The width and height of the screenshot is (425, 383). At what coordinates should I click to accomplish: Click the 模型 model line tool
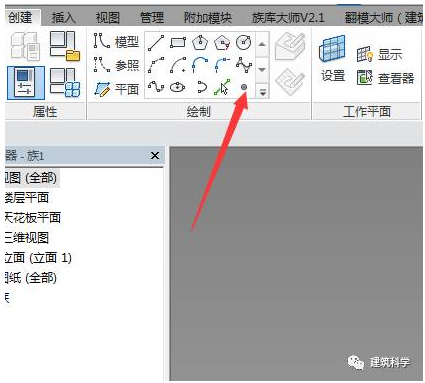116,42
